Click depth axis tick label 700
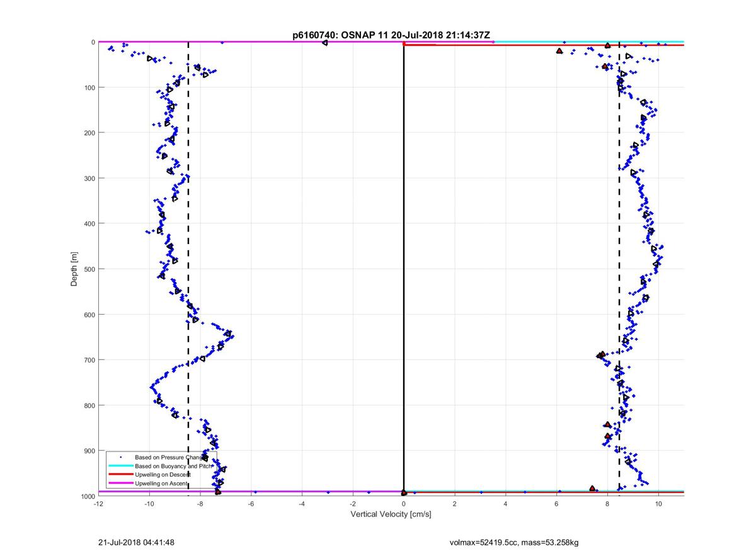756x558 pixels. point(89,360)
